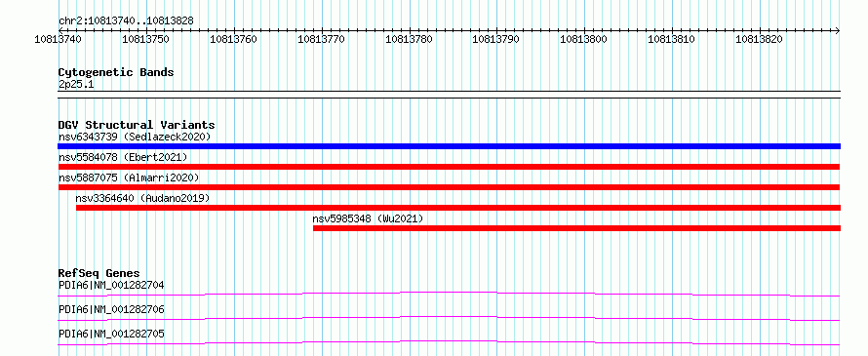Click the ruler's right arrowhead
868x356 pixels.
pyautogui.click(x=838, y=30)
